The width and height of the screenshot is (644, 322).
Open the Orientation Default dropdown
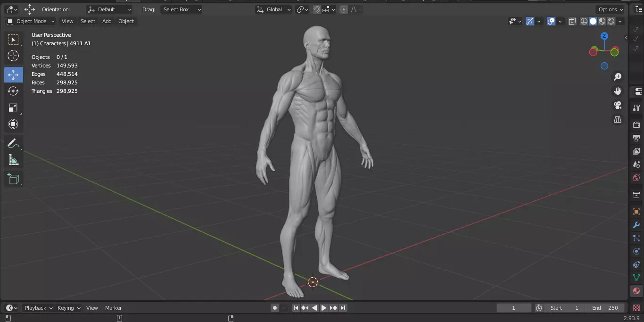pyautogui.click(x=110, y=9)
